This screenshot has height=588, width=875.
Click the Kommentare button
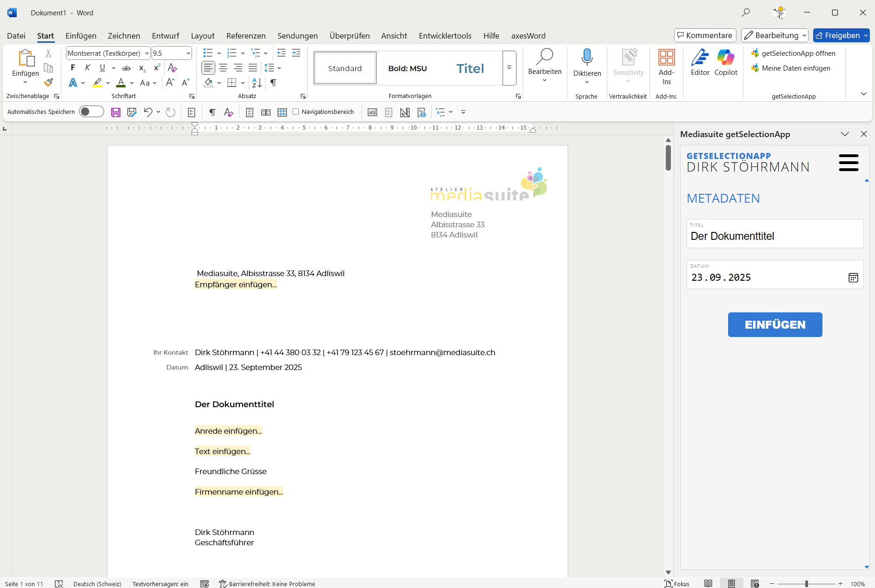[x=705, y=35]
